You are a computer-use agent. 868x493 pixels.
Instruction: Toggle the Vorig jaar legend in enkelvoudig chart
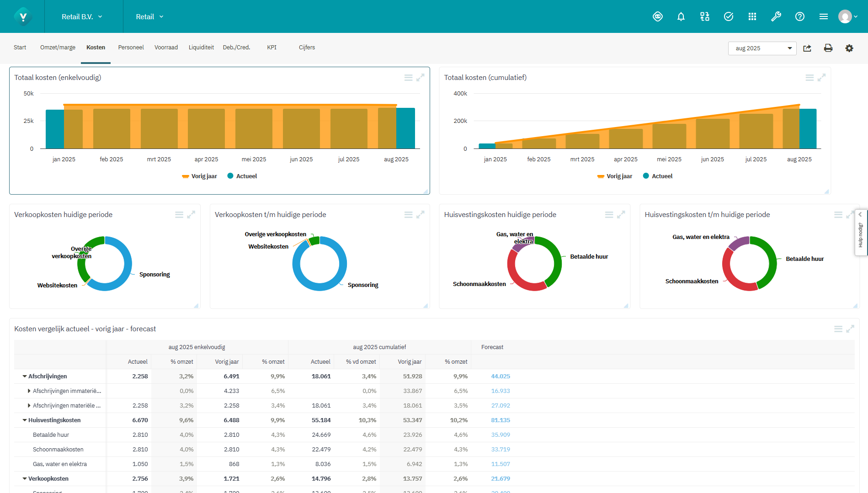(x=199, y=176)
